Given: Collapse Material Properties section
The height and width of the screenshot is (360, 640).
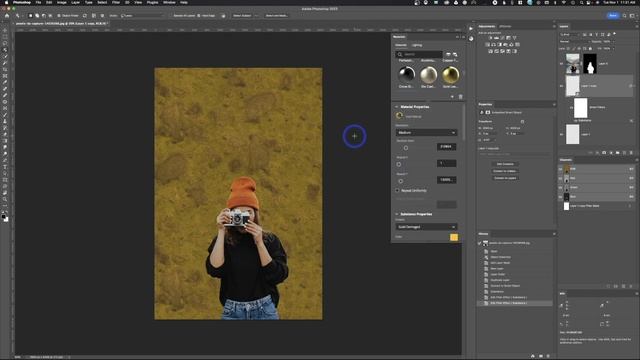Looking at the screenshot, I should coord(396,107).
